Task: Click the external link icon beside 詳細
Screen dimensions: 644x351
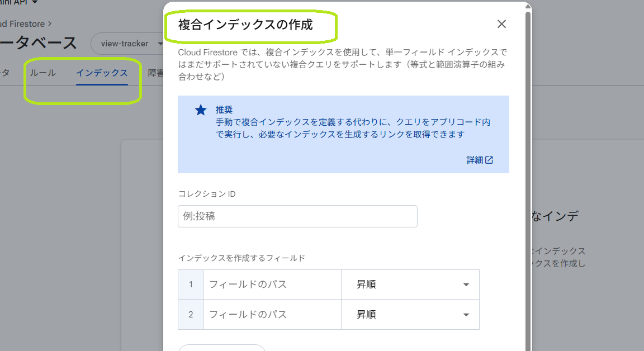Action: click(490, 159)
